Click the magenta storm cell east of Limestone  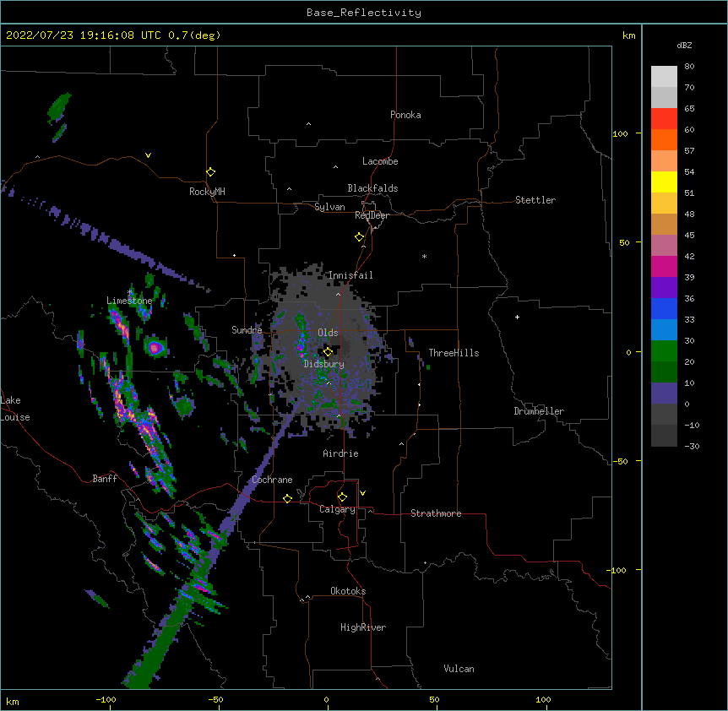[x=155, y=347]
